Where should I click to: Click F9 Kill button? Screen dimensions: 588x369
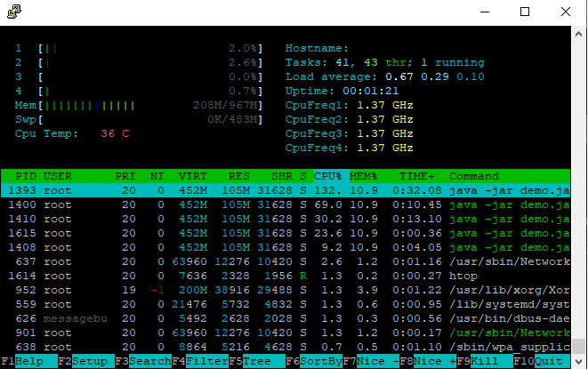tap(485, 361)
